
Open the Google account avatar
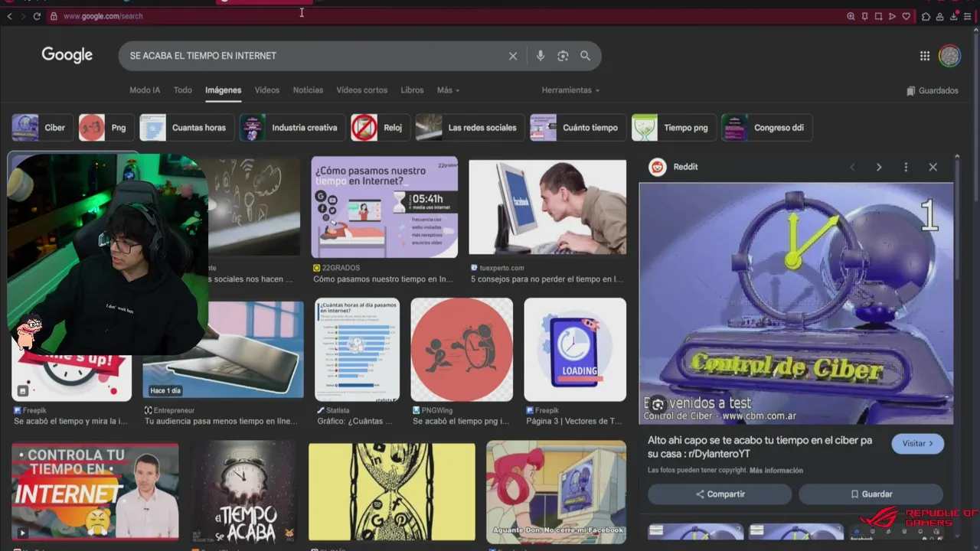(949, 56)
